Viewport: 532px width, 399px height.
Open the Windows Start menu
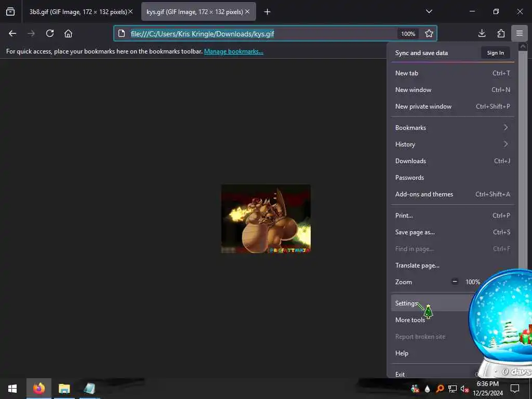point(12,389)
